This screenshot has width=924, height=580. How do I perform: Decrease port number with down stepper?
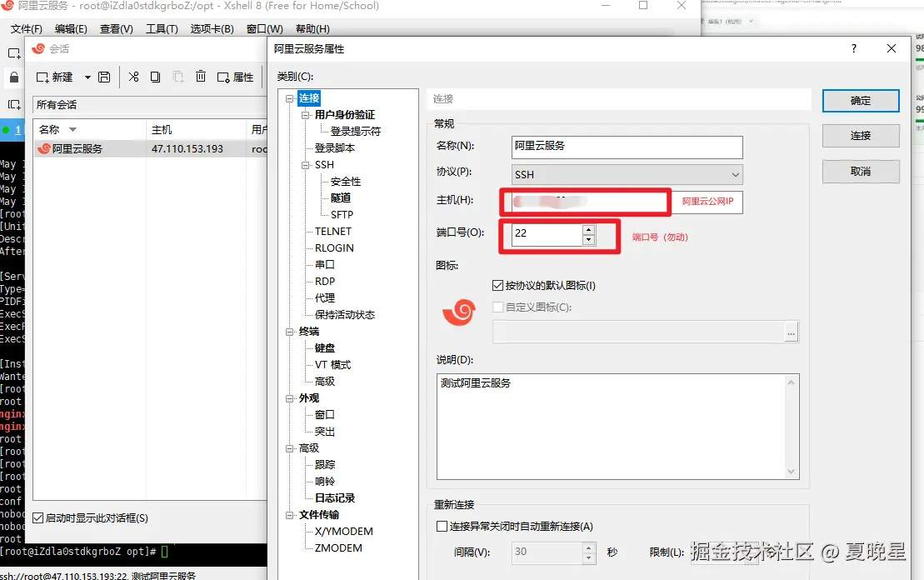[589, 239]
